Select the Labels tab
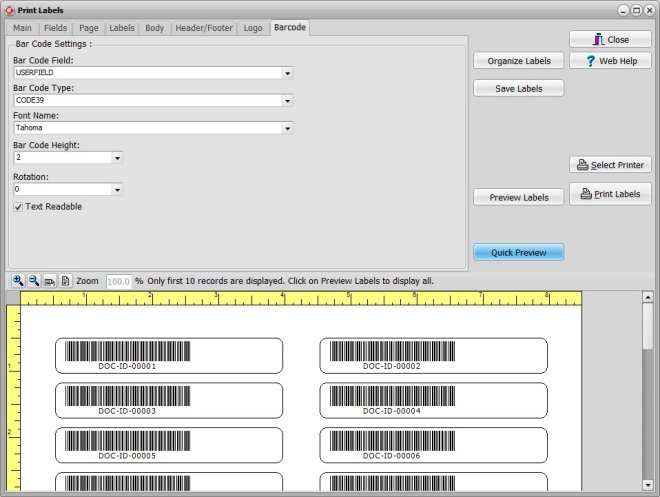This screenshot has width=660, height=497. [122, 28]
